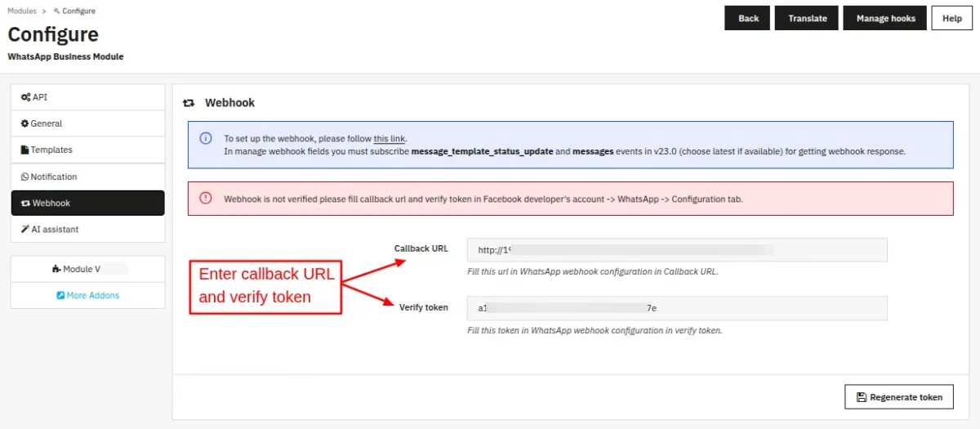Screen dimensions: 980x429
Task: Focus the Verify token field
Action: coord(677,308)
